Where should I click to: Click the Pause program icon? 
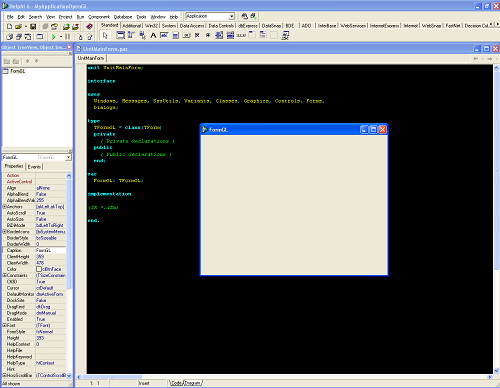[67, 36]
